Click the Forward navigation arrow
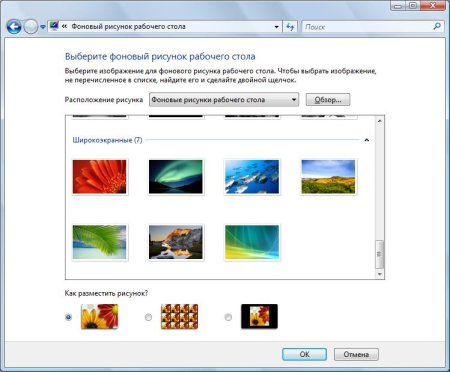The image size is (450, 372). tap(31, 27)
